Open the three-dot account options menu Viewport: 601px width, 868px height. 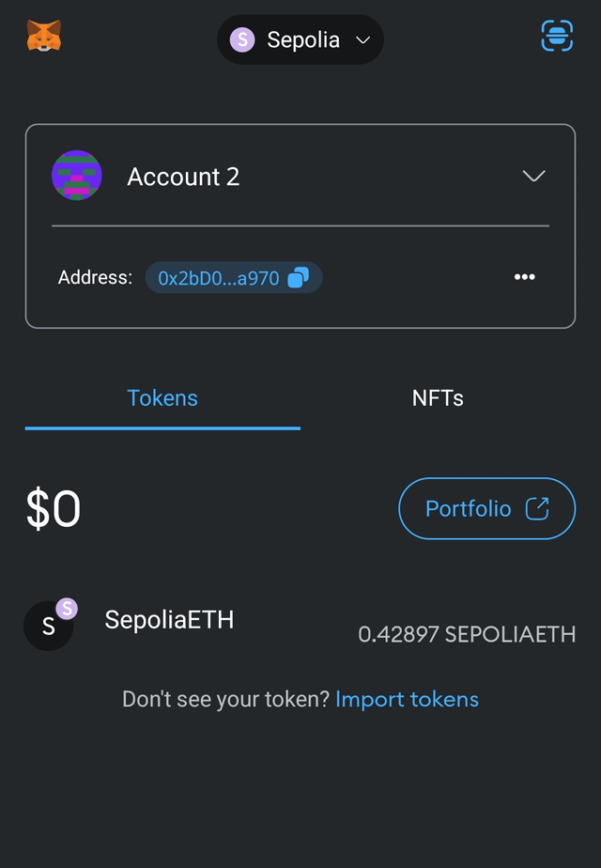click(524, 277)
